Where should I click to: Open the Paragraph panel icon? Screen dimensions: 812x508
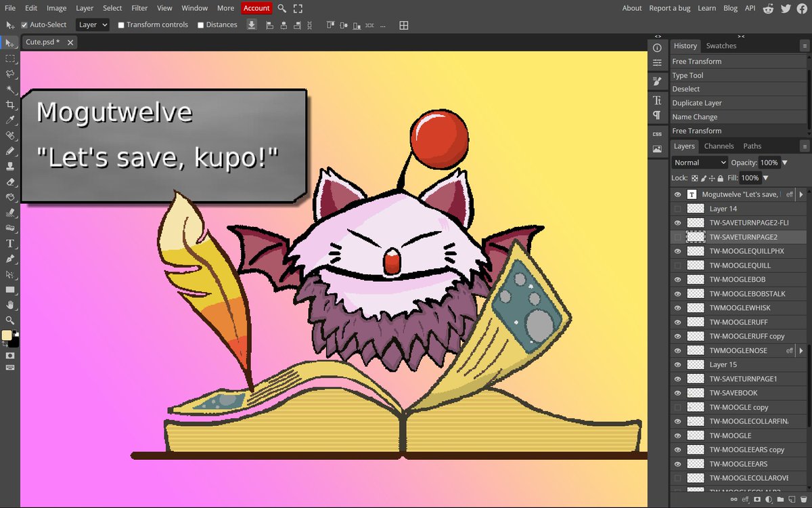(x=657, y=115)
